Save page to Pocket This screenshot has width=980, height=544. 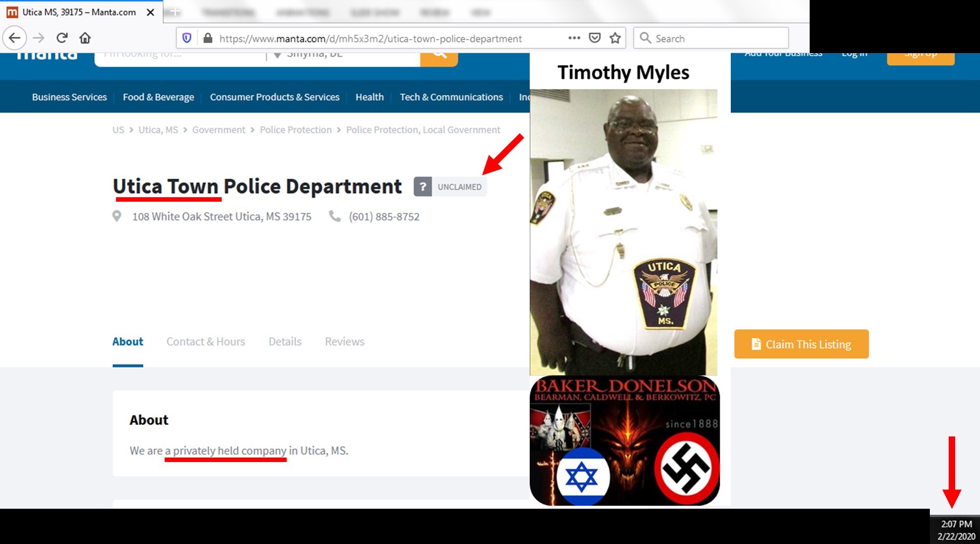point(595,38)
